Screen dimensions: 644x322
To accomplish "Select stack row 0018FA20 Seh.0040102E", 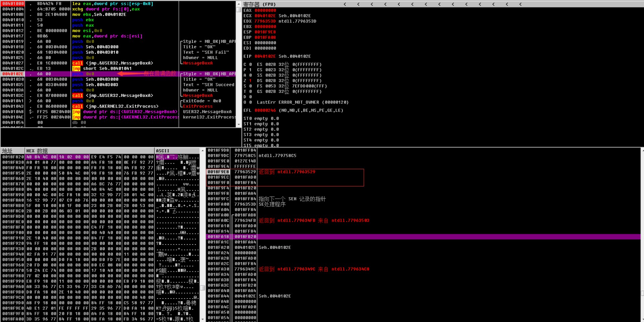I will tap(423, 248).
